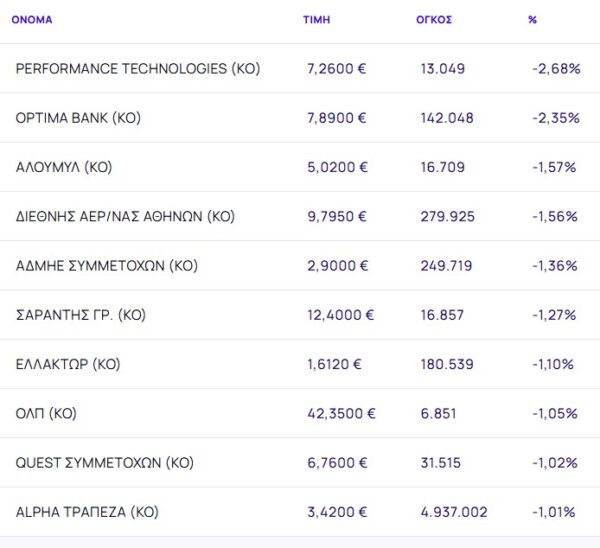This screenshot has width=600, height=548.
Task: Click the ΟΝΟΜΑ column header
Action: [32, 20]
